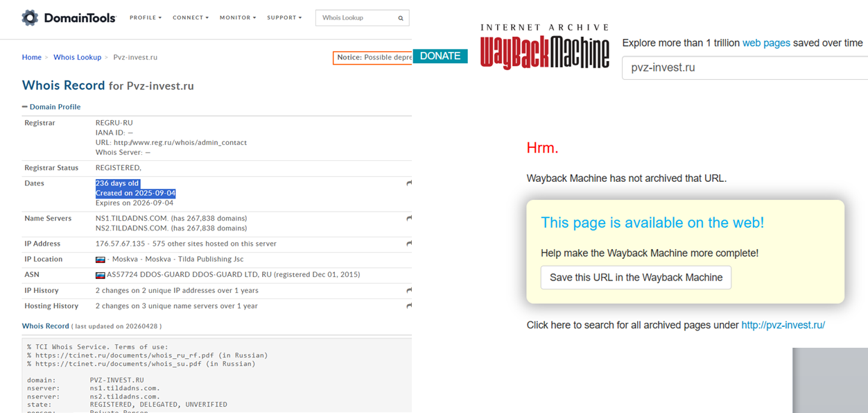Click the Save this URL in the Wayback Machine button
Viewport: 868px width, 413px height.
coord(636,277)
